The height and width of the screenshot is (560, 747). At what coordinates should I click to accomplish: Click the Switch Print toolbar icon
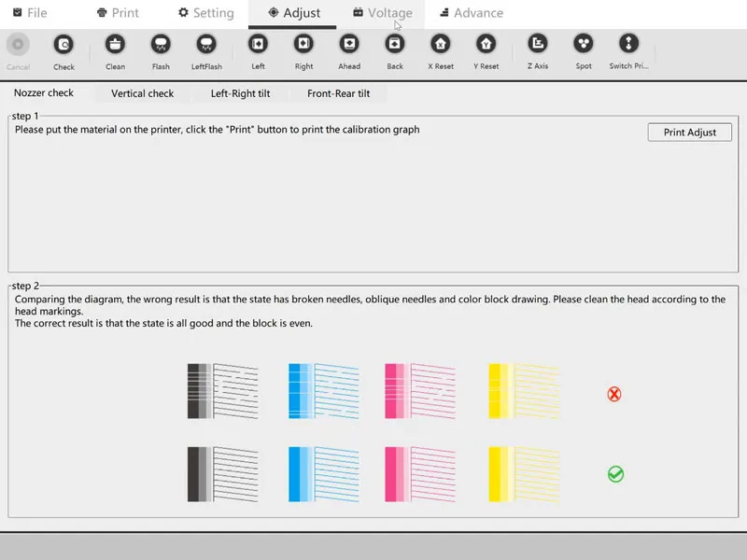pyautogui.click(x=628, y=44)
